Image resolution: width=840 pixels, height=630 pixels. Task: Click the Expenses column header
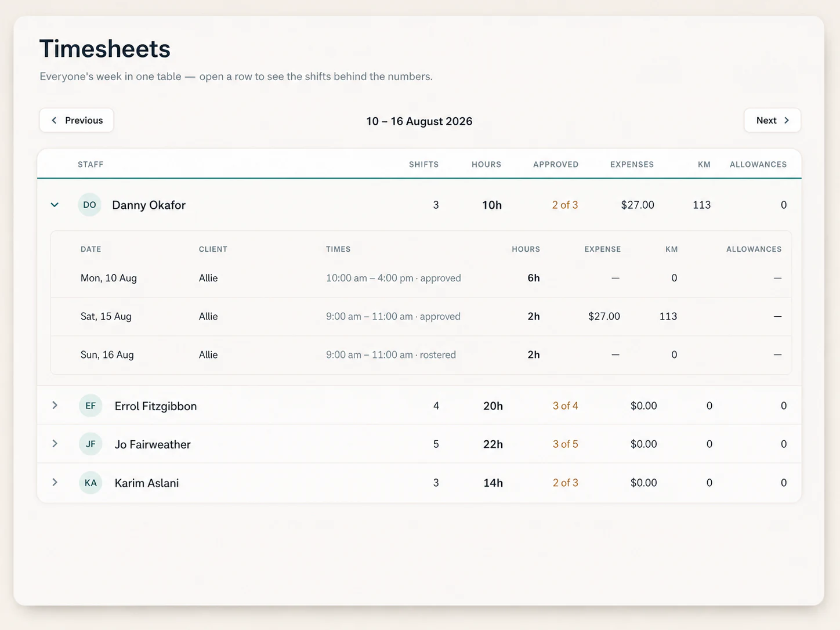point(632,165)
